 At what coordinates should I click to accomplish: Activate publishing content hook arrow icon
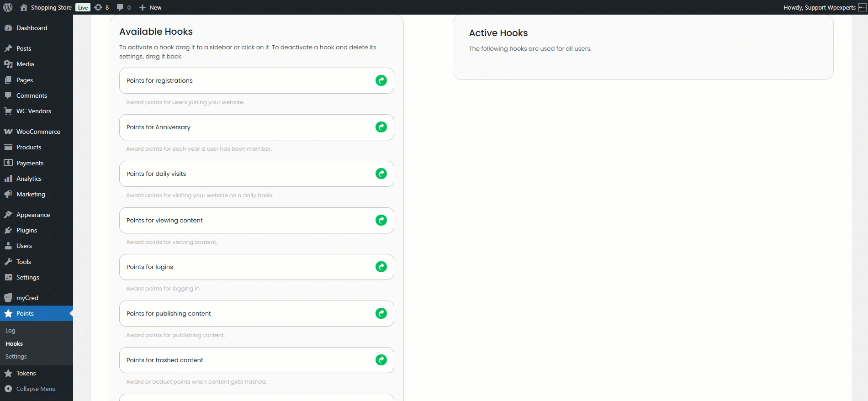point(381,313)
